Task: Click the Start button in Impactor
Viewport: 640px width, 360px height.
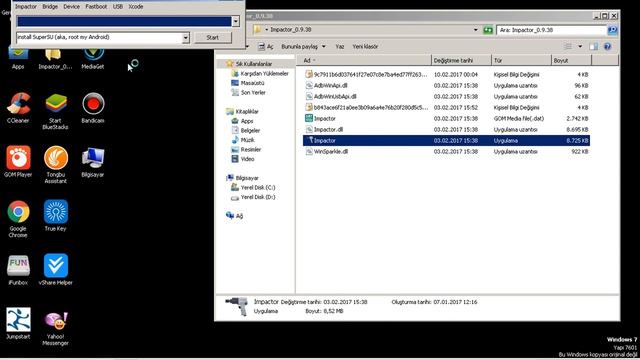Action: (213, 38)
